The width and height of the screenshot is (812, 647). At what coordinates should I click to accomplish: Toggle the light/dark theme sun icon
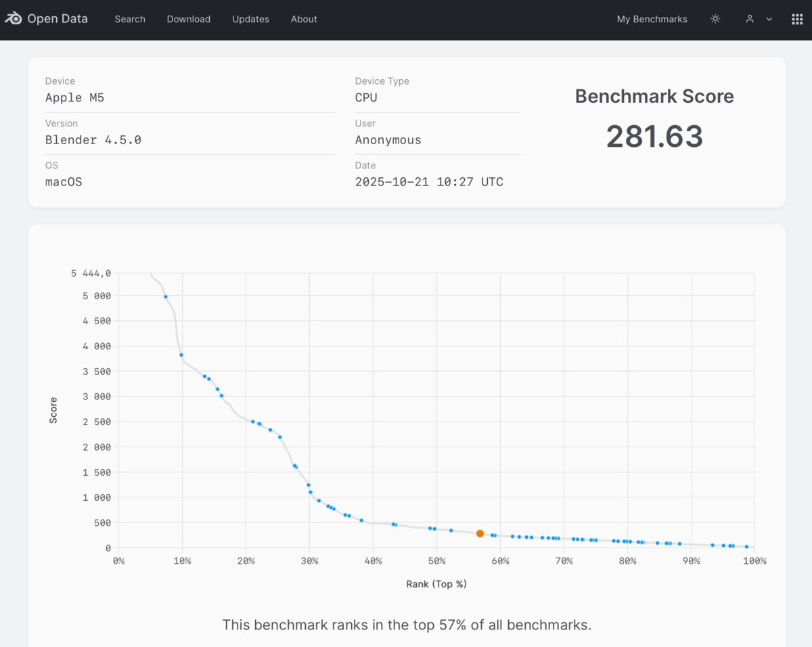[715, 19]
